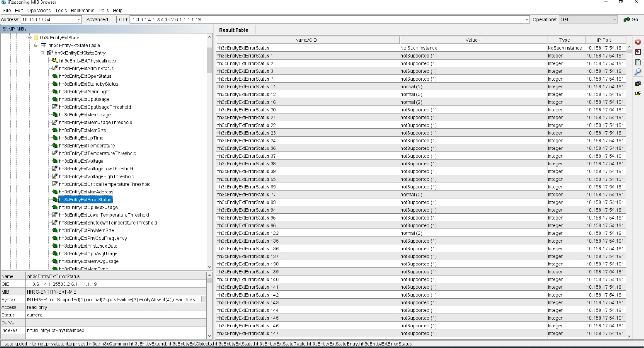Select the 'No Such Instance' value cell

(x=473, y=48)
